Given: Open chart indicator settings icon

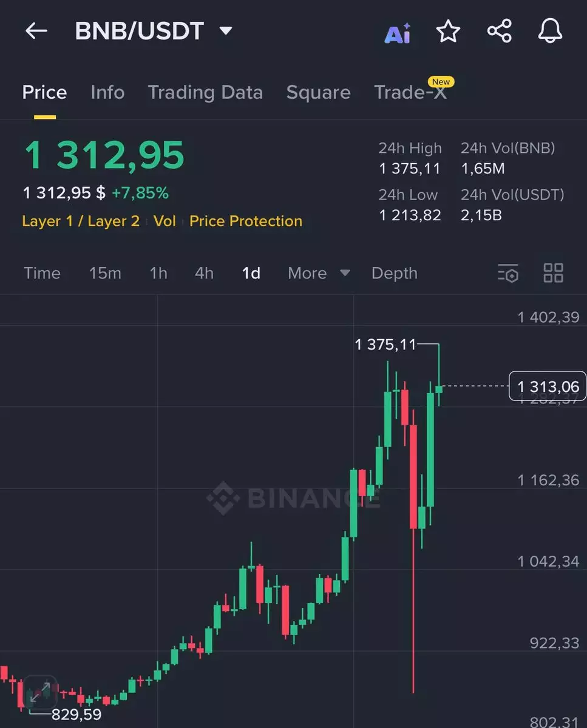Looking at the screenshot, I should 508,273.
